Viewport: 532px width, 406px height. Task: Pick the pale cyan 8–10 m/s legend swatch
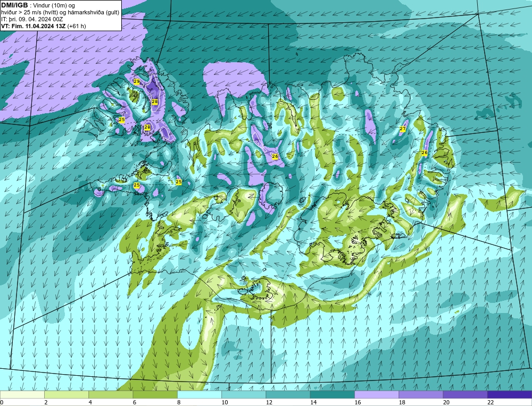[x=199, y=394]
